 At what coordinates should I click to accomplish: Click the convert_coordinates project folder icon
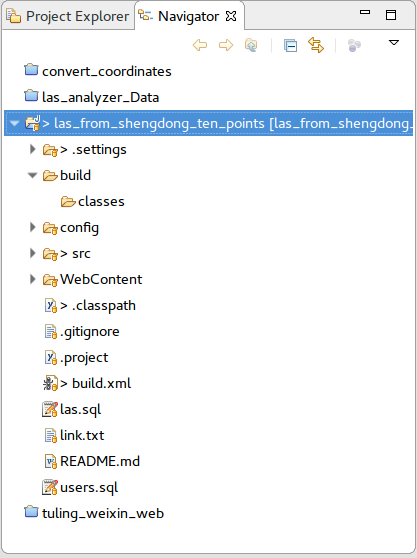(31, 69)
